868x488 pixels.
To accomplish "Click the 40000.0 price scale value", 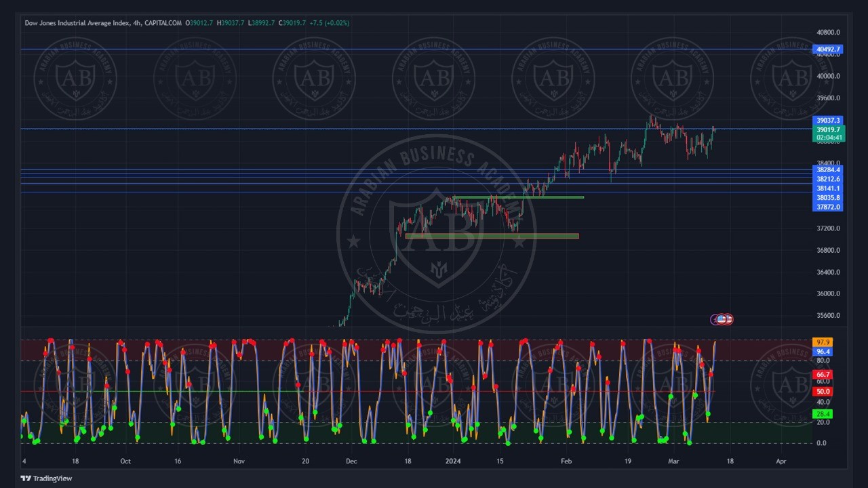I will [828, 76].
